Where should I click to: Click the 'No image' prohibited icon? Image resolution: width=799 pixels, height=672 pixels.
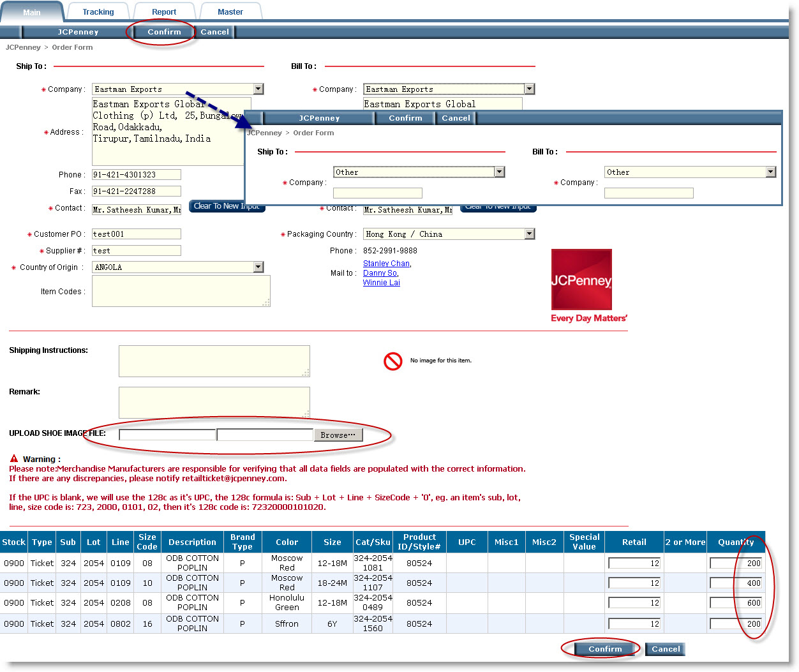[392, 361]
